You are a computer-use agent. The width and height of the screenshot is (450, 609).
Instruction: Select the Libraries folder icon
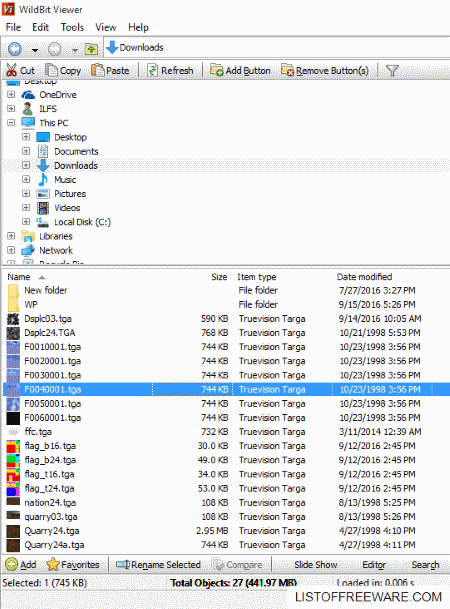pos(28,236)
